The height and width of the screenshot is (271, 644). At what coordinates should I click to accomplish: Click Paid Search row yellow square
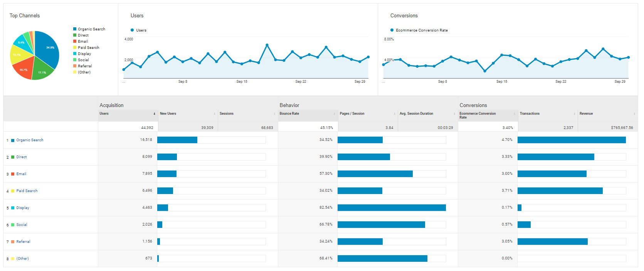[x=13, y=191]
